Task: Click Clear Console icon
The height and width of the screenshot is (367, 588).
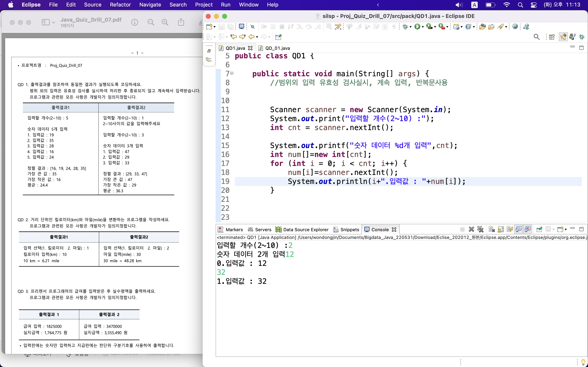Action: tap(492, 229)
